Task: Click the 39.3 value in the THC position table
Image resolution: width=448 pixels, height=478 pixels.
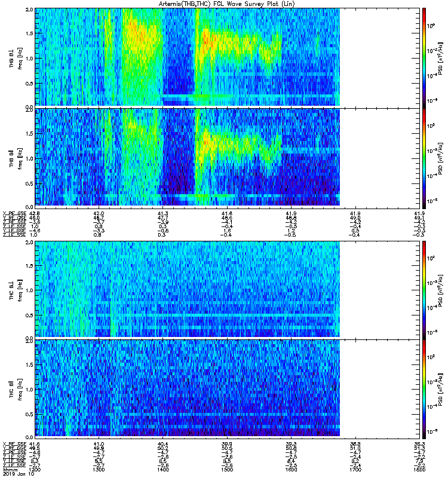Action: pos(291,444)
